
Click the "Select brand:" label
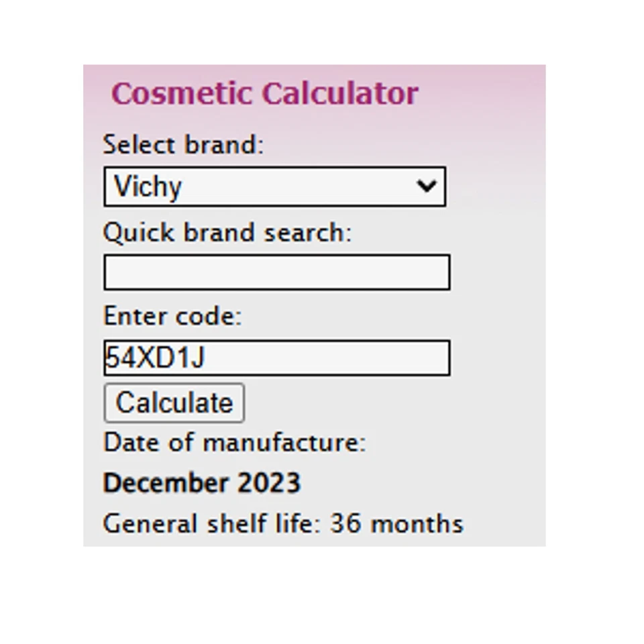(x=183, y=144)
